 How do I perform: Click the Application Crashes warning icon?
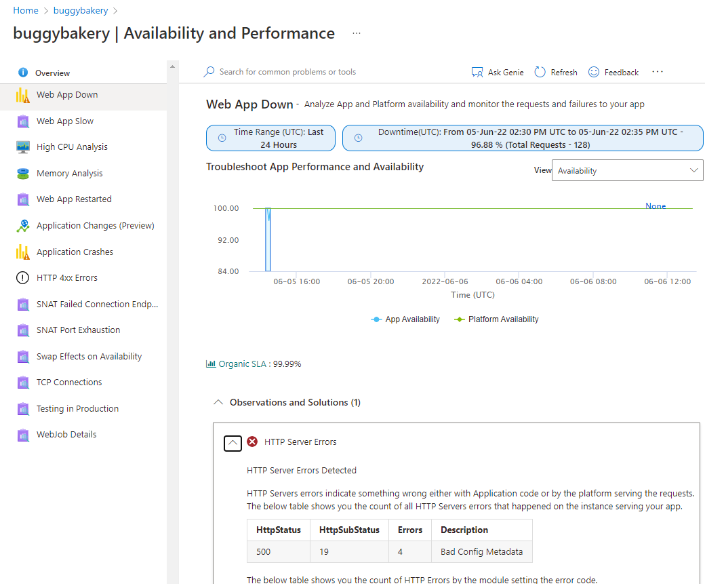pyautogui.click(x=23, y=252)
